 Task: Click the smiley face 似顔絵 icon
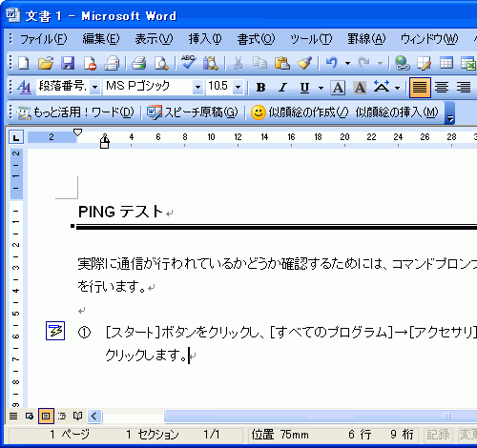point(259,112)
